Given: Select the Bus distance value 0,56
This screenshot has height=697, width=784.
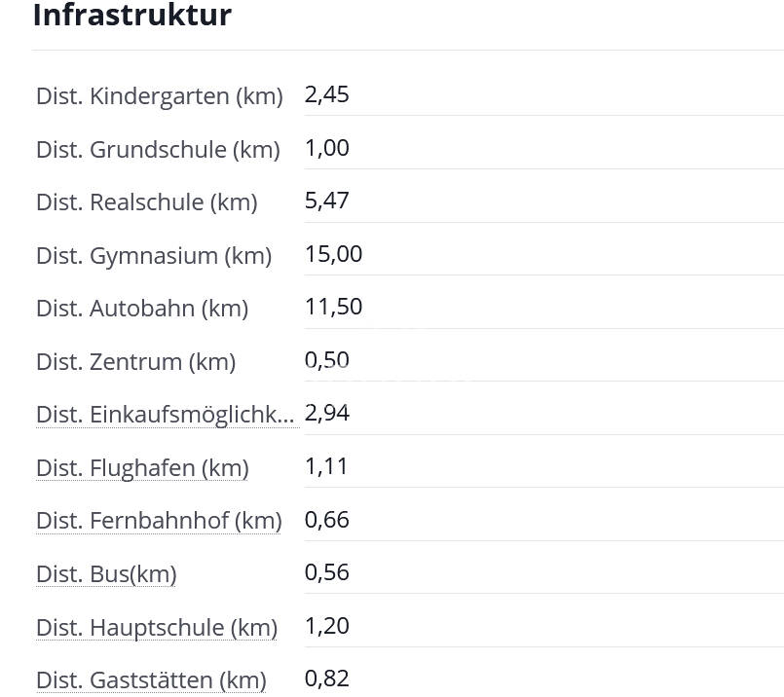Looking at the screenshot, I should [326, 572].
